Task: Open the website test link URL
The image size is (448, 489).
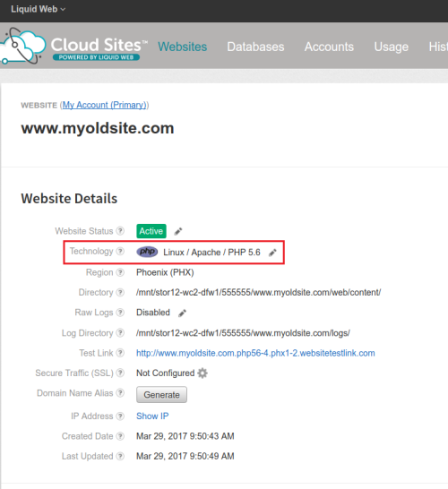Action: 255,353
